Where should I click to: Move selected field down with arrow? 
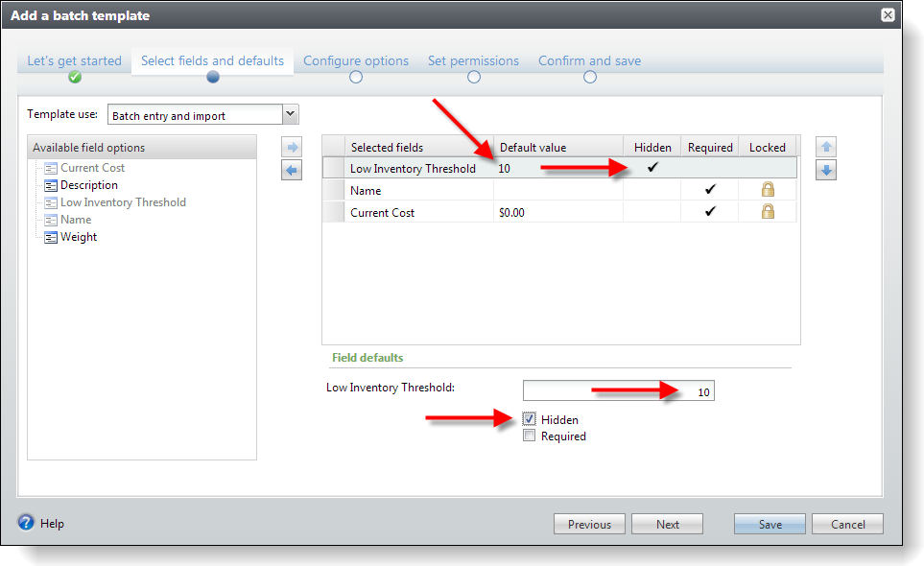click(x=826, y=170)
